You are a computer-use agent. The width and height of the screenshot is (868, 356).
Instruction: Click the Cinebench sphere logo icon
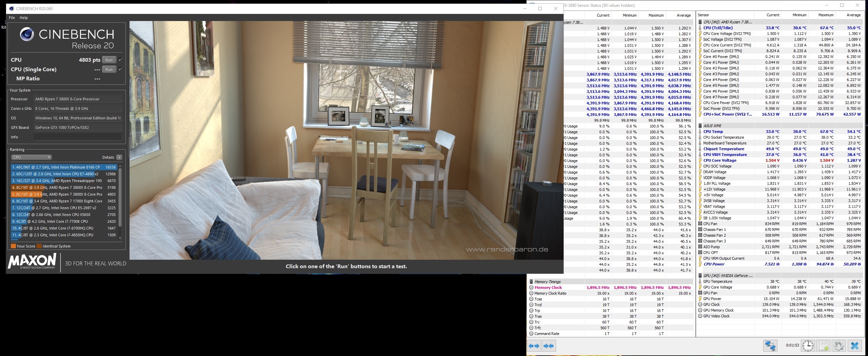(27, 35)
